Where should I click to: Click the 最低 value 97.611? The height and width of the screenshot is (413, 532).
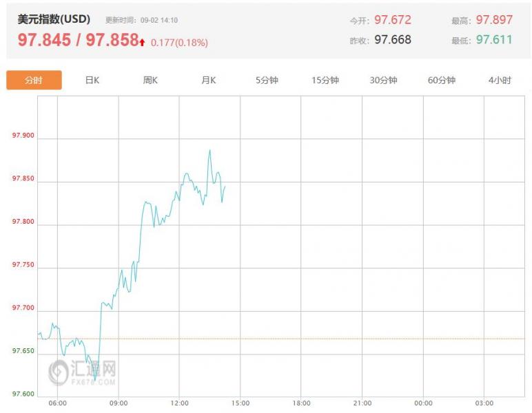point(494,40)
